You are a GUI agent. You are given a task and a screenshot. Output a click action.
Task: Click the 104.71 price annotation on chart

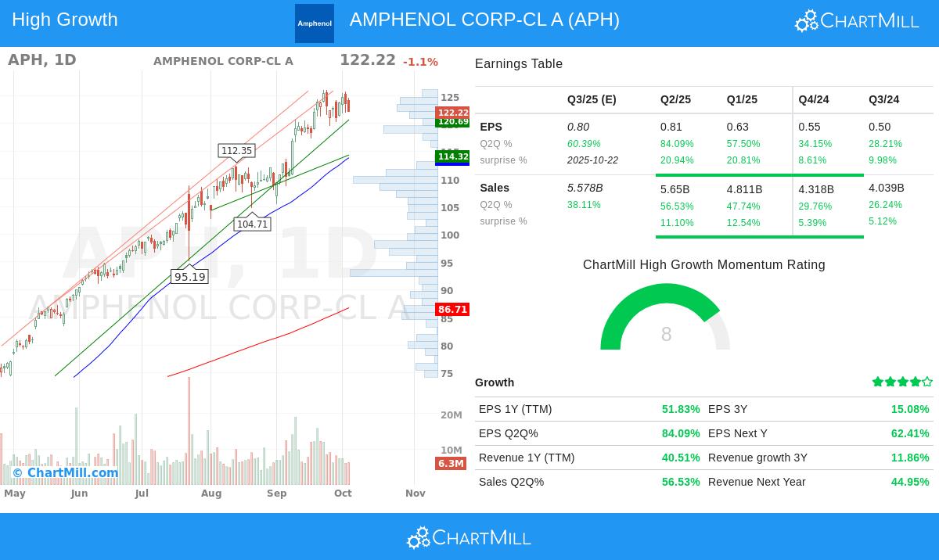pos(252,224)
